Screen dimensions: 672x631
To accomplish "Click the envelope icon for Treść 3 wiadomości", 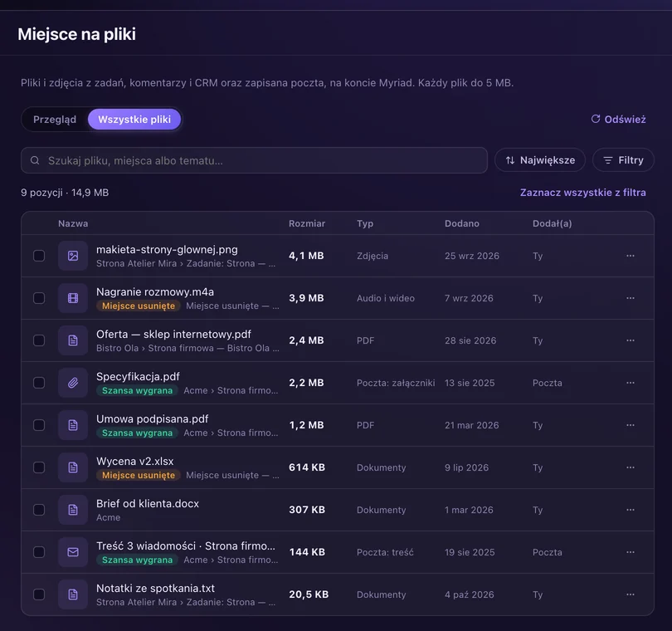I will pos(73,552).
